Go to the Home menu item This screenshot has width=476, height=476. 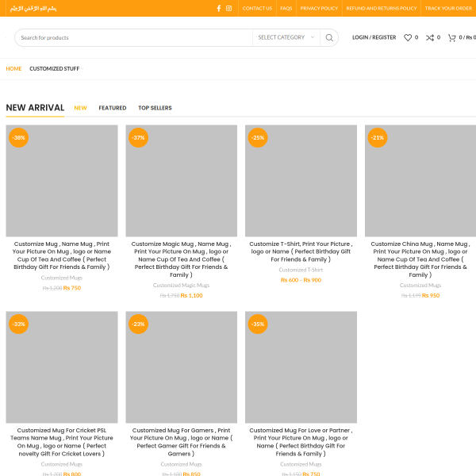(13, 68)
